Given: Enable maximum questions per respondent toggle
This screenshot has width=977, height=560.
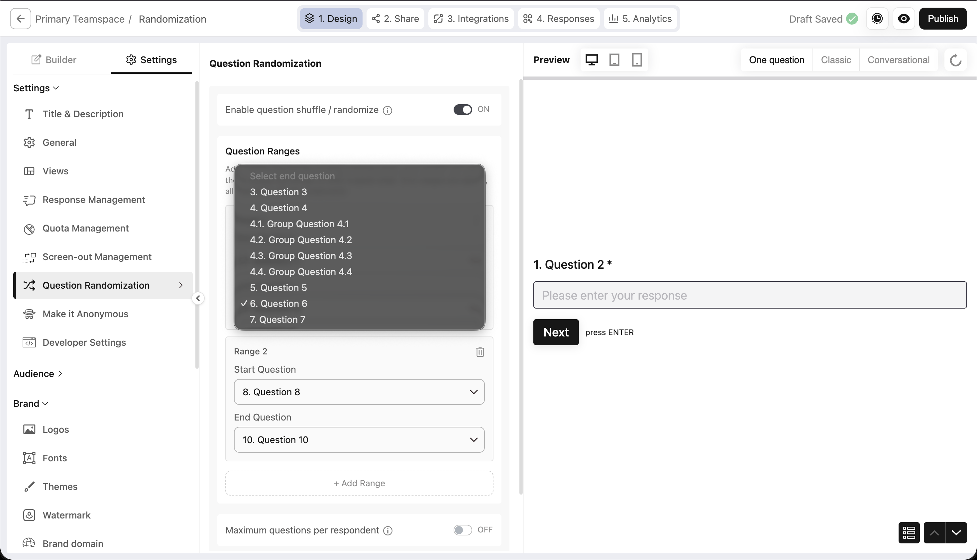Looking at the screenshot, I should [x=463, y=530].
